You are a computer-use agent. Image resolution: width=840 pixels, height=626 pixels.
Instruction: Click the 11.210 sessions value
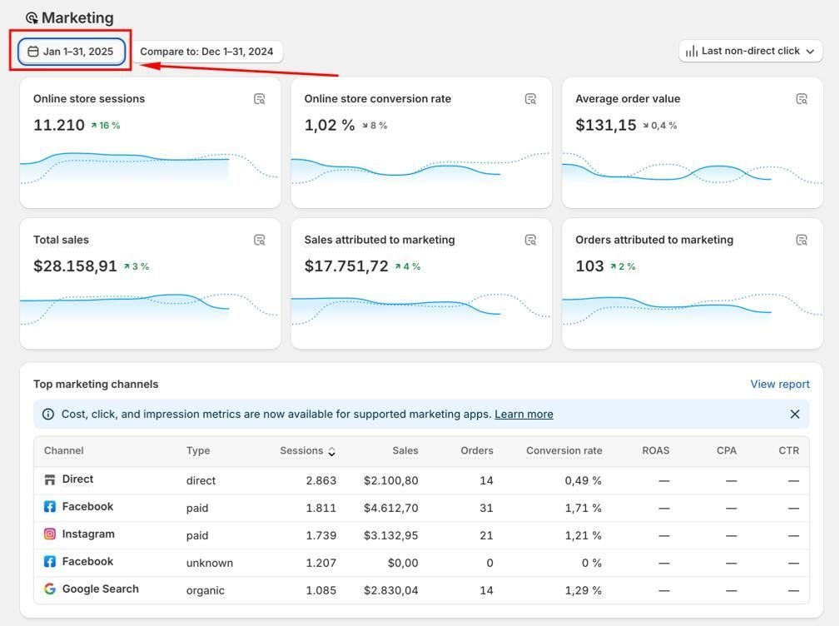(59, 125)
